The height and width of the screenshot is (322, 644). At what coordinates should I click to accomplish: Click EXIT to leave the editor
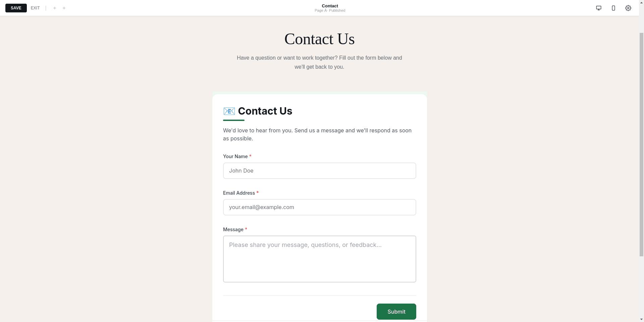[35, 8]
